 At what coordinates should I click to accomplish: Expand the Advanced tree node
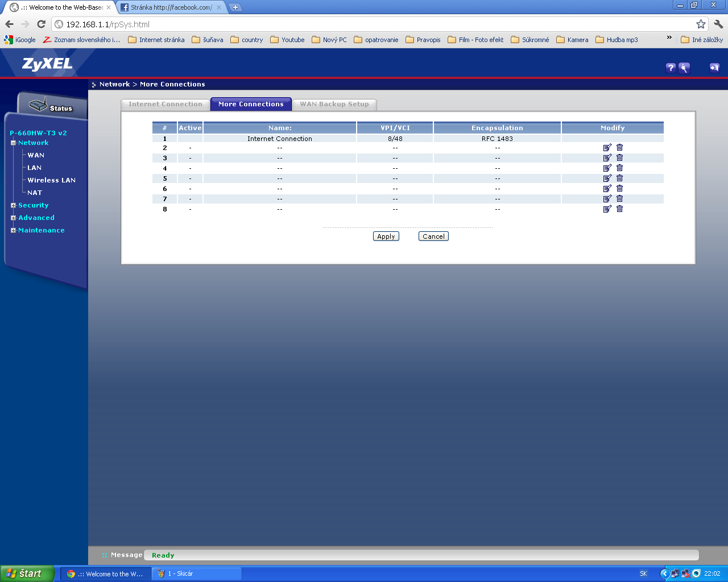[13, 218]
